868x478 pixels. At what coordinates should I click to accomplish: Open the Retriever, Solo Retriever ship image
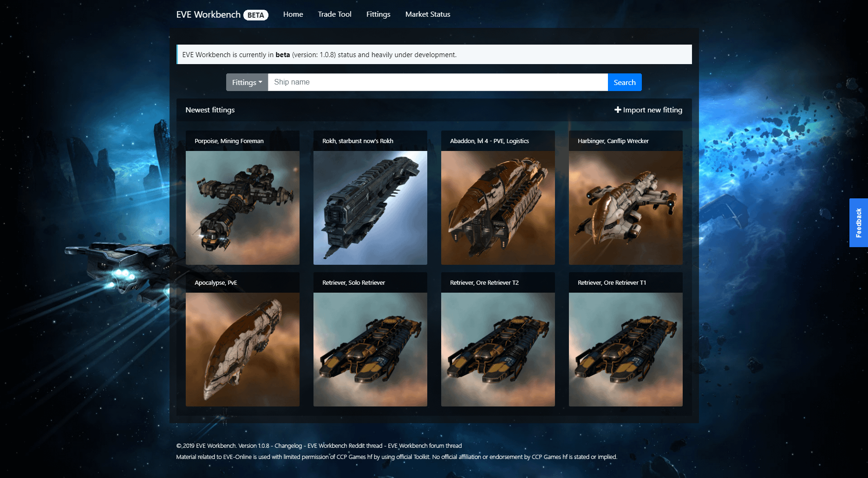point(370,349)
